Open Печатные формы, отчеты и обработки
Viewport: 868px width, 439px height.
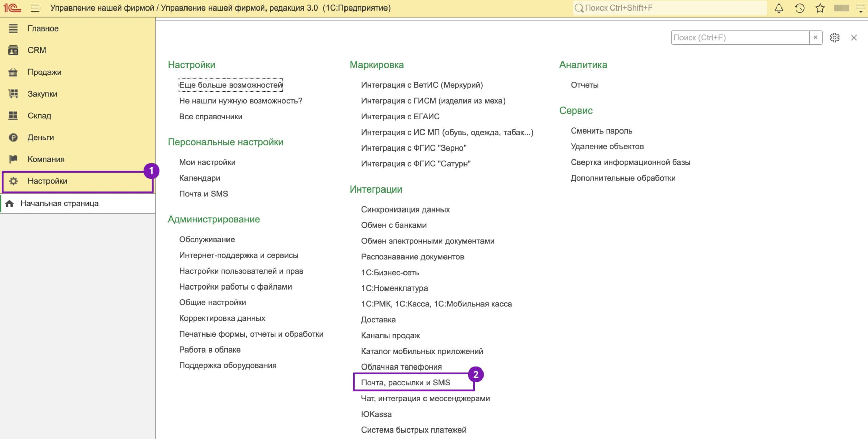point(251,334)
